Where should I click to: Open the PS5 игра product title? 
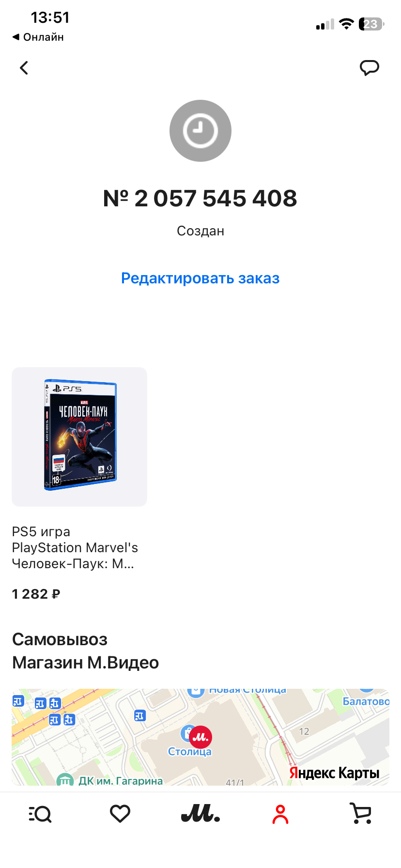(75, 548)
